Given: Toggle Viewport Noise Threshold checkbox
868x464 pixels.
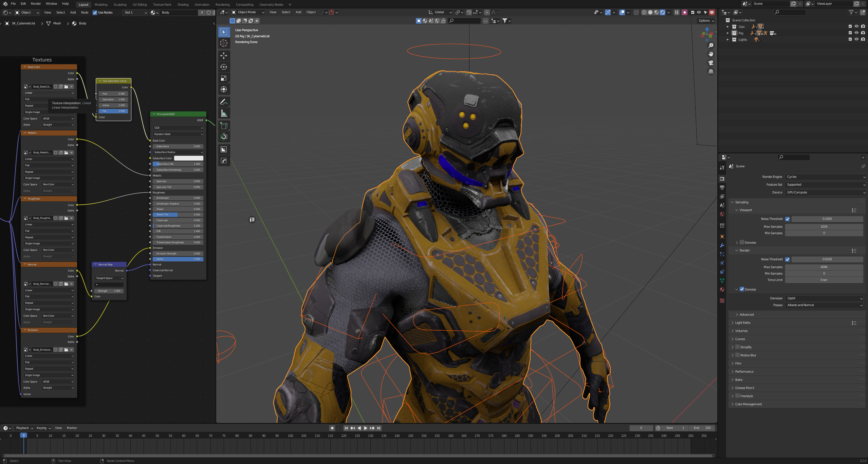Looking at the screenshot, I should [x=788, y=219].
